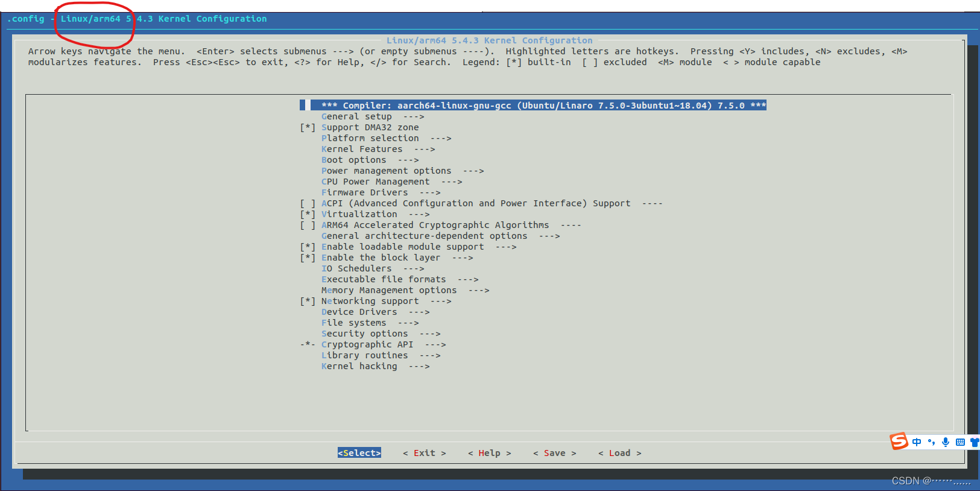980x491 pixels.
Task: Switch punctuation mode in Sogou toolbar
Action: coord(931,442)
